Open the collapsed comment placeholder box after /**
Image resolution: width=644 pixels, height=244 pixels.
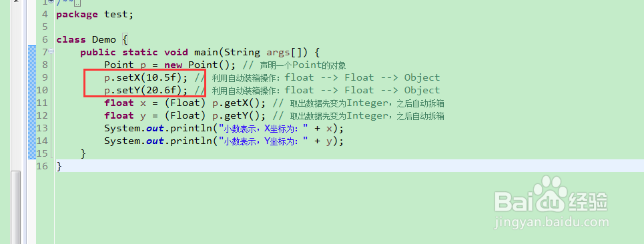click(x=77, y=3)
